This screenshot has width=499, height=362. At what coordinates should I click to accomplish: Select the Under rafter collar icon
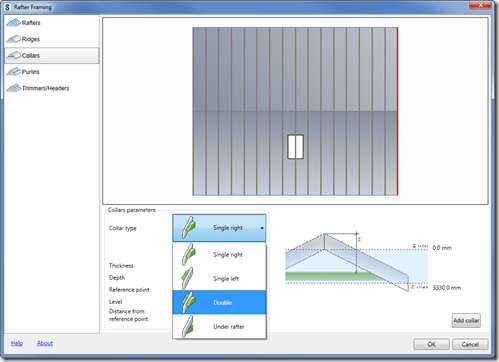(x=188, y=326)
